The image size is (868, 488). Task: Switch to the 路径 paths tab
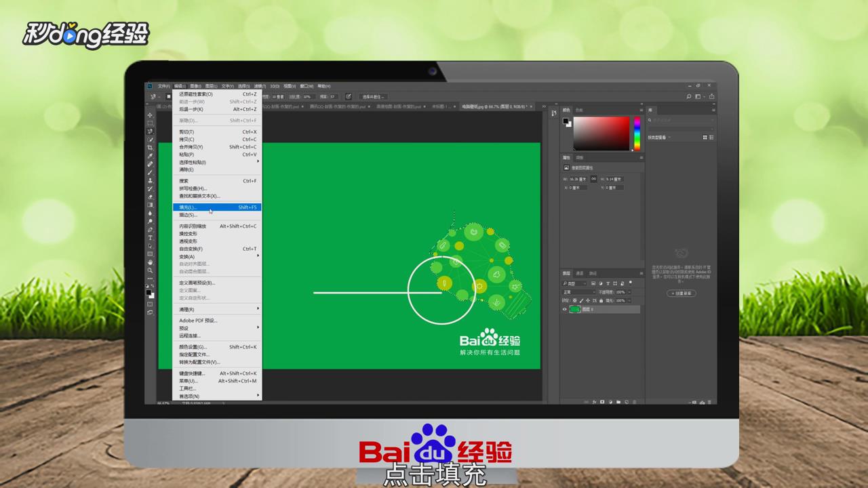click(593, 273)
